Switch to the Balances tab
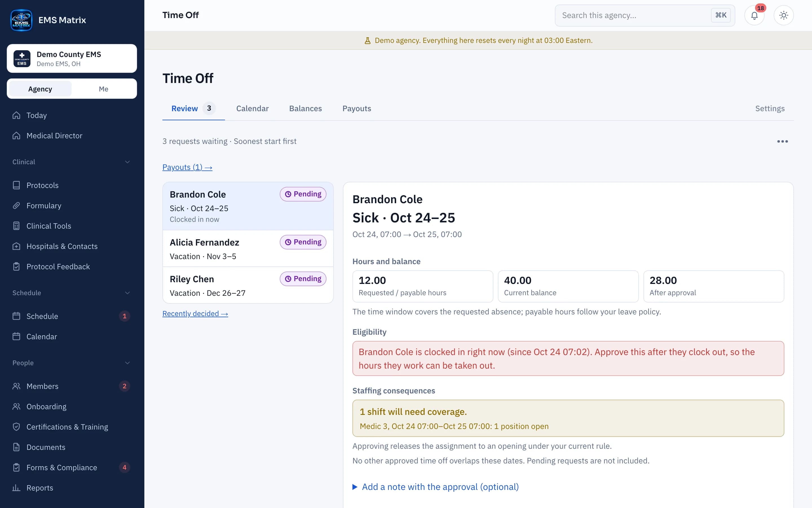The image size is (812, 508). click(x=305, y=109)
